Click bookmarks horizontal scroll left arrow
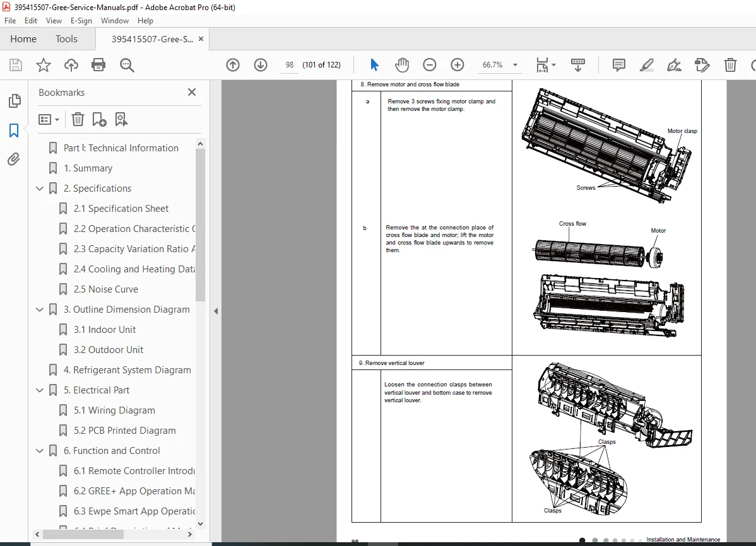Screen dimensions: 756x546 [37, 535]
